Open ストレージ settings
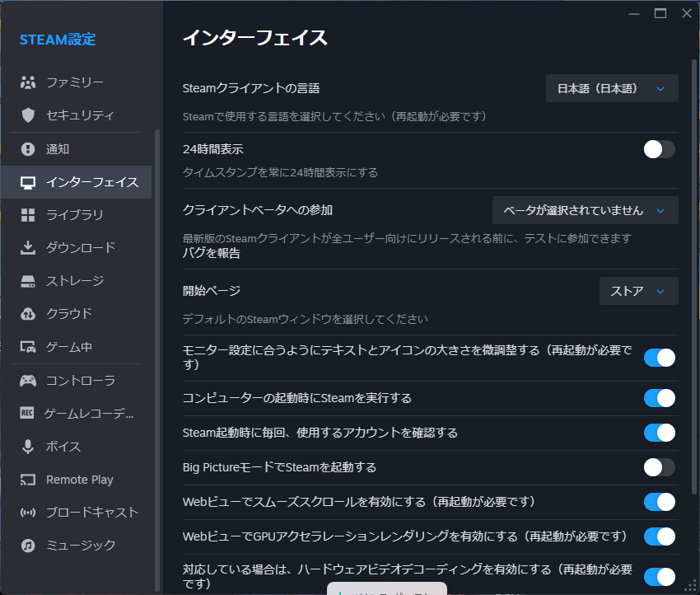 point(76,281)
